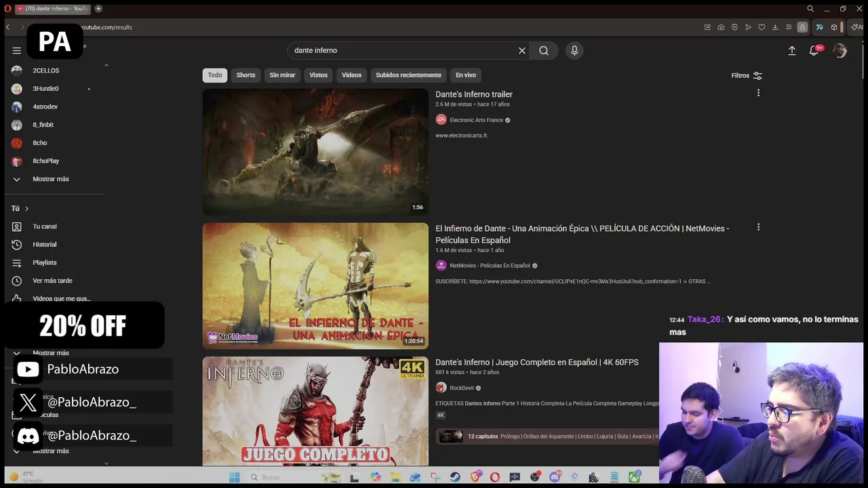The width and height of the screenshot is (868, 488).
Task: Open the Filtros panel
Action: (x=747, y=75)
